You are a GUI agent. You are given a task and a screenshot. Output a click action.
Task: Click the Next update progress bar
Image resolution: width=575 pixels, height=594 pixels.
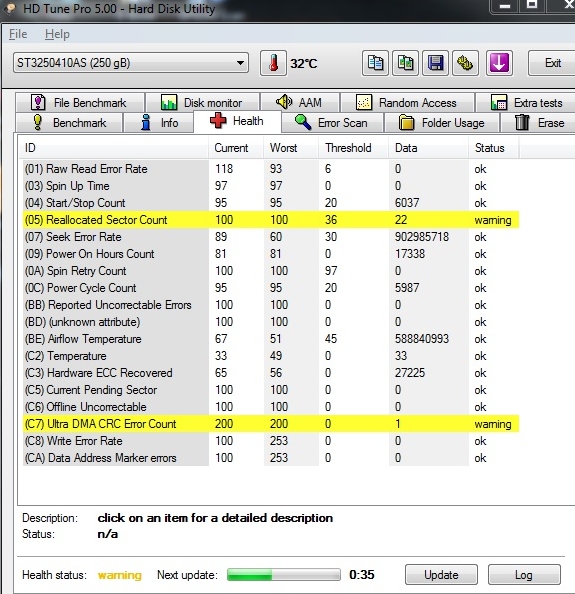[284, 575]
